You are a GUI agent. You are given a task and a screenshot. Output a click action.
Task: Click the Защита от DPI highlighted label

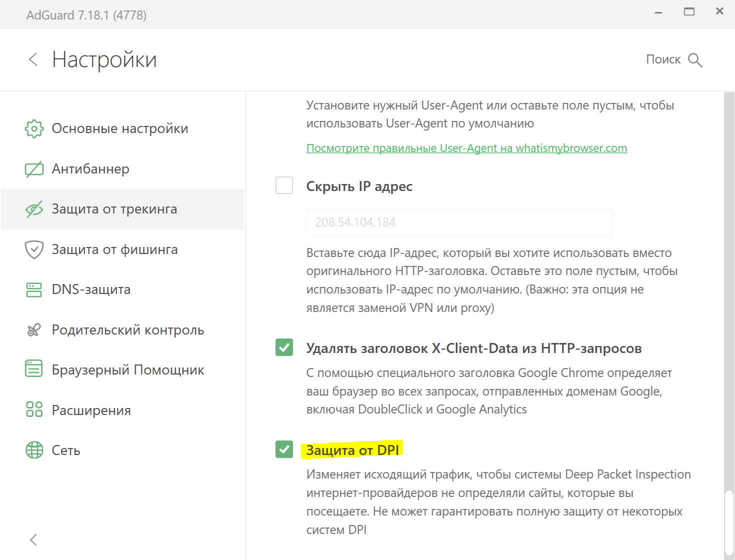[352, 450]
